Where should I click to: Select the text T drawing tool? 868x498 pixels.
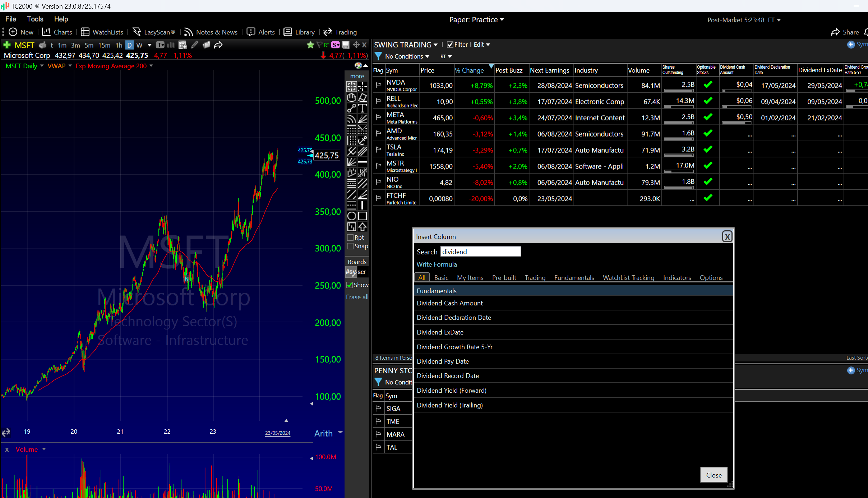pos(363,108)
